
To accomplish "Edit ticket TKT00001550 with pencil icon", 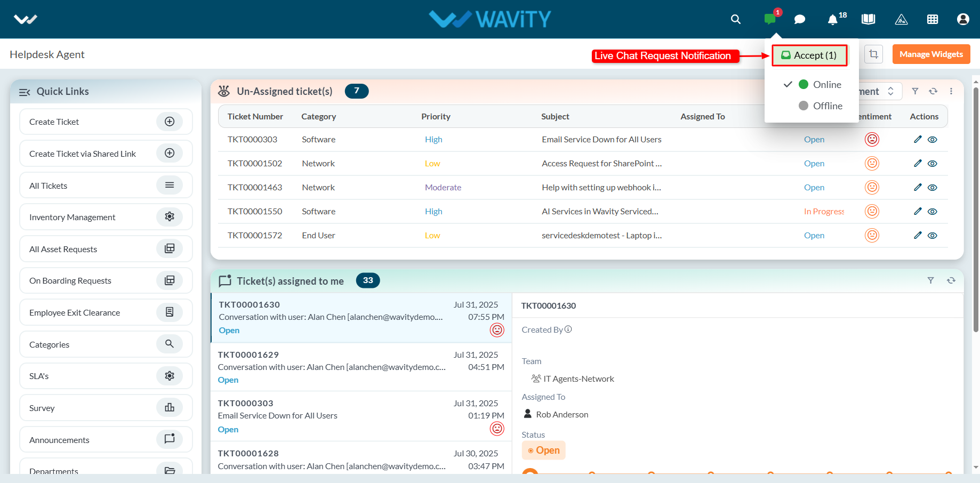I will tap(918, 211).
